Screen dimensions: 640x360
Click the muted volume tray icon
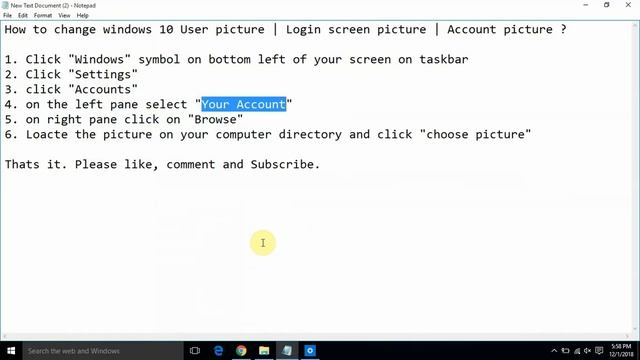click(588, 351)
